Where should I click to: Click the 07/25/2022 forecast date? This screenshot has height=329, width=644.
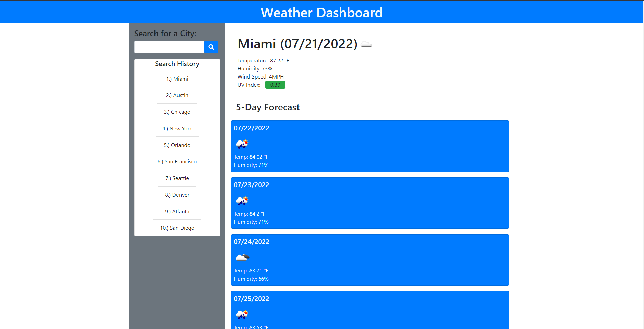click(252, 299)
